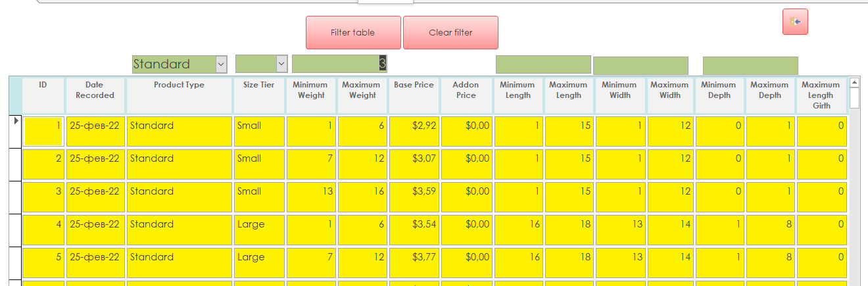The height and width of the screenshot is (286, 868).
Task: Click the Maximum Weight column header
Action: pyautogui.click(x=362, y=95)
